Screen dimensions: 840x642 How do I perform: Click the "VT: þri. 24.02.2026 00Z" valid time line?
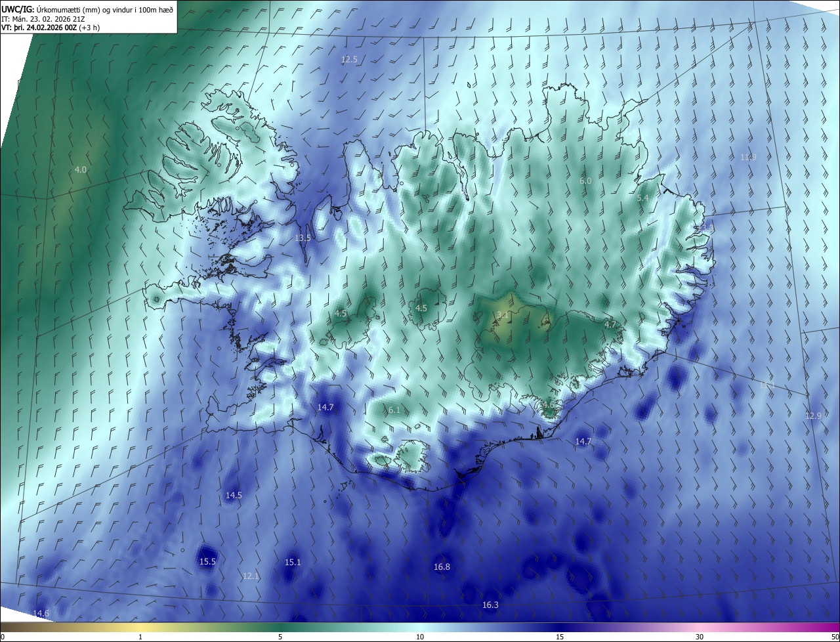(49, 28)
